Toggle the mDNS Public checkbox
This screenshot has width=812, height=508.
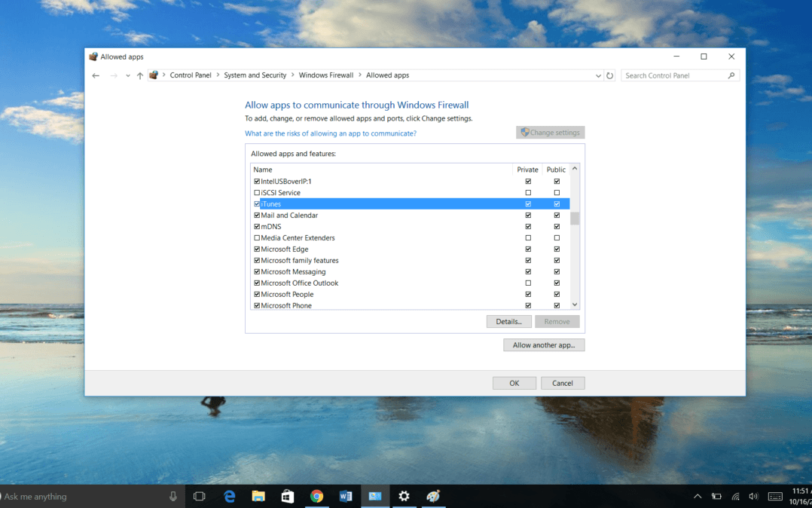tap(557, 227)
